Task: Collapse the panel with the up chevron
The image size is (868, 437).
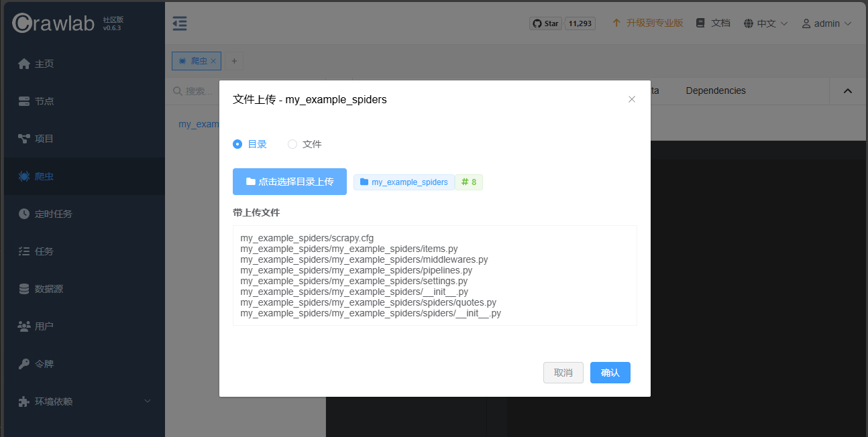Action: (x=848, y=91)
